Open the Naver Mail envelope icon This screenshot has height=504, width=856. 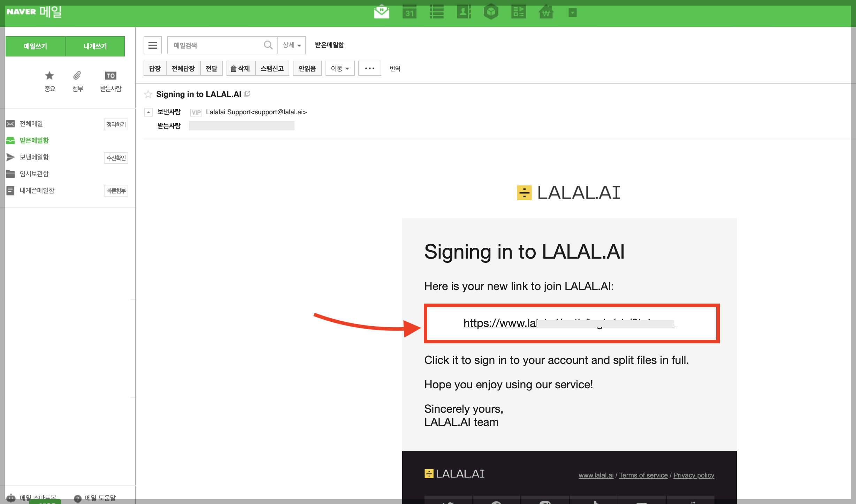pyautogui.click(x=381, y=12)
